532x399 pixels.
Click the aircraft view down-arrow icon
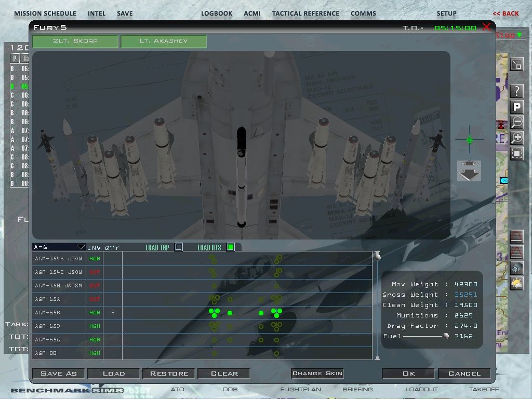coord(469,171)
